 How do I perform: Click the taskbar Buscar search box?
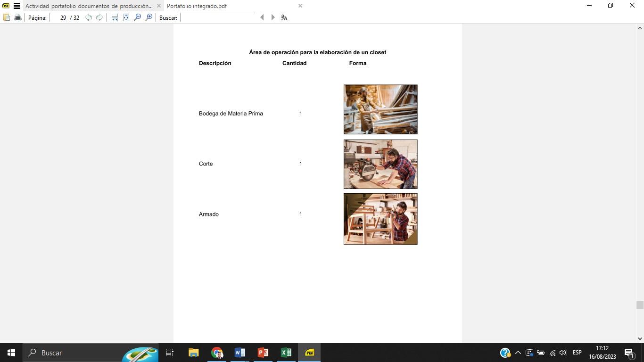[x=91, y=353]
